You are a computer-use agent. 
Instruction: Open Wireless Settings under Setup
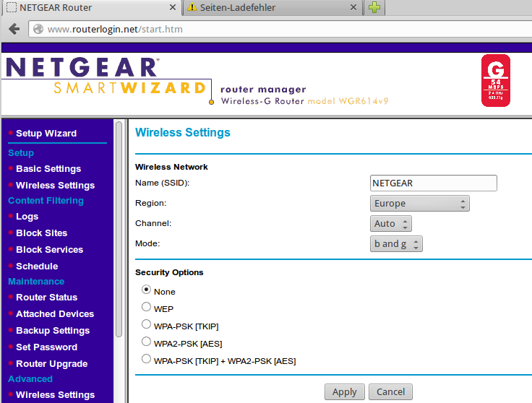[x=56, y=186]
